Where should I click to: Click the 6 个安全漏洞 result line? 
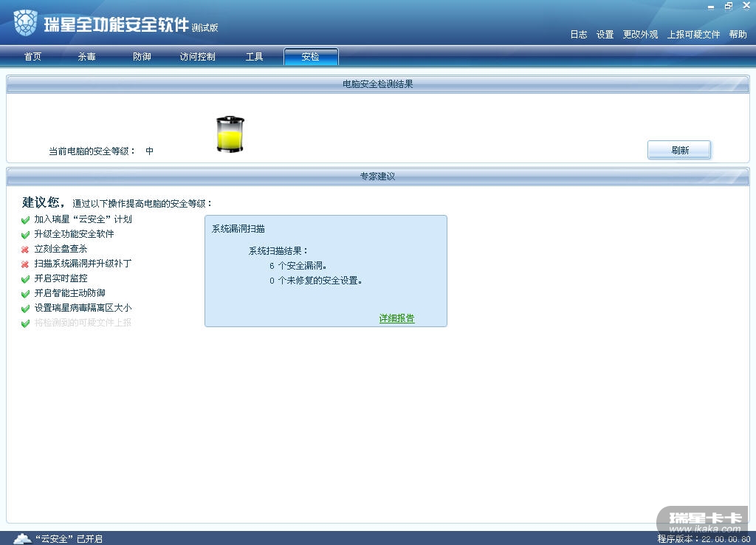[x=298, y=266]
